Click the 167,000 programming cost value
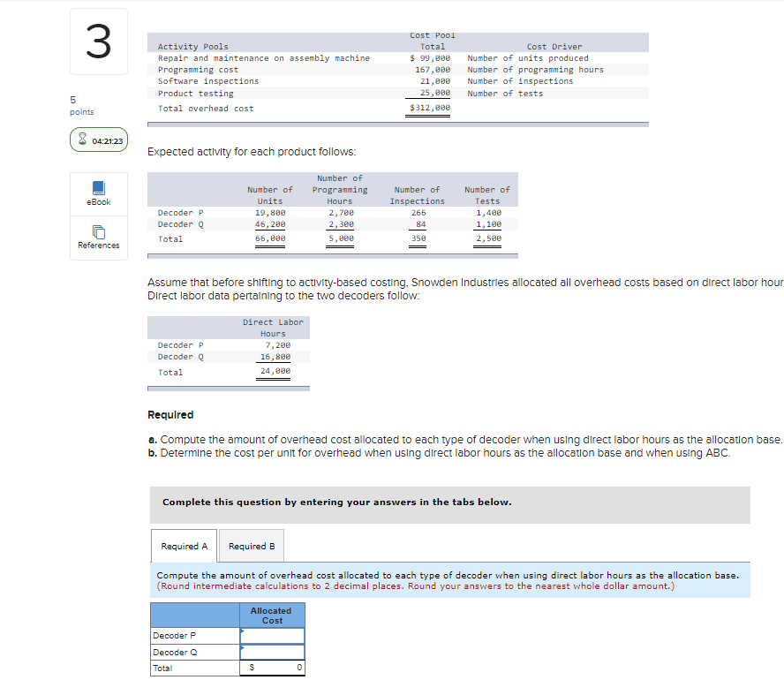The image size is (784, 680). pyautogui.click(x=432, y=70)
